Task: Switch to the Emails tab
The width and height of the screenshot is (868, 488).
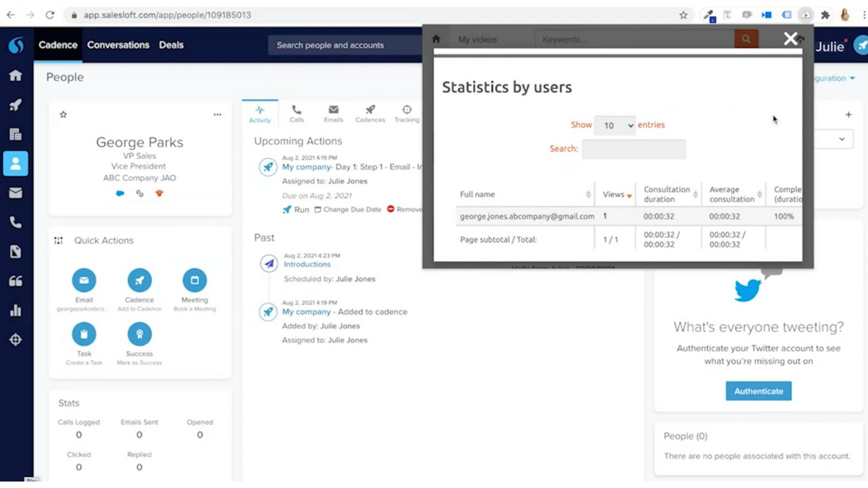Action: (x=333, y=114)
